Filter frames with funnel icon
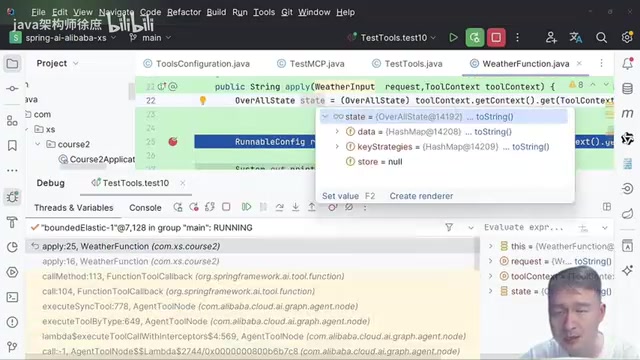 449,227
